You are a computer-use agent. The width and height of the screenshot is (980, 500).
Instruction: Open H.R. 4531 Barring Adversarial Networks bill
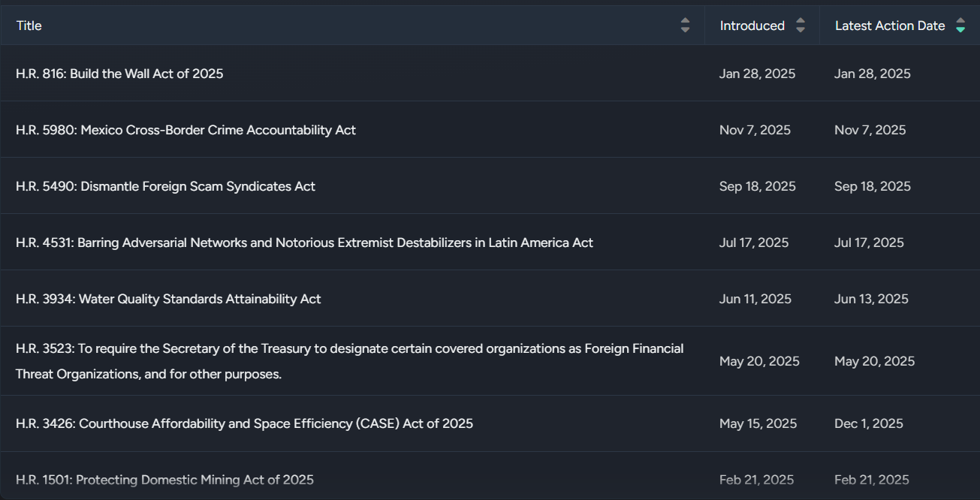coord(304,242)
